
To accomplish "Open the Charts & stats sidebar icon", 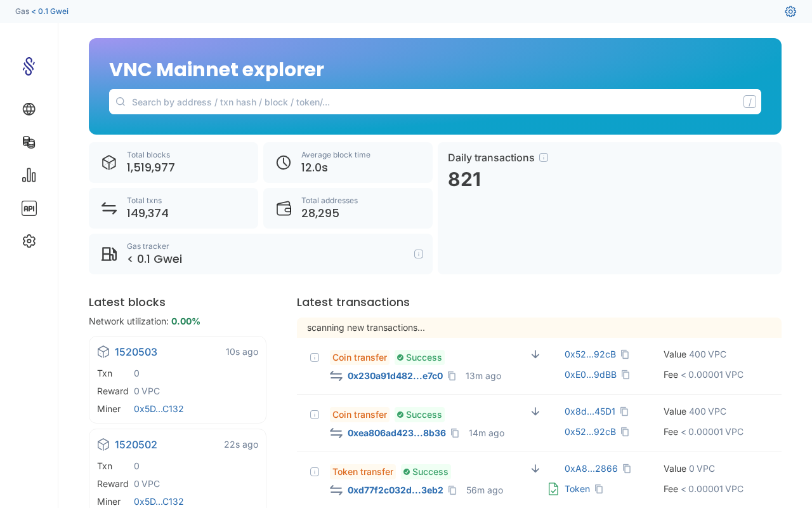I will [x=29, y=175].
